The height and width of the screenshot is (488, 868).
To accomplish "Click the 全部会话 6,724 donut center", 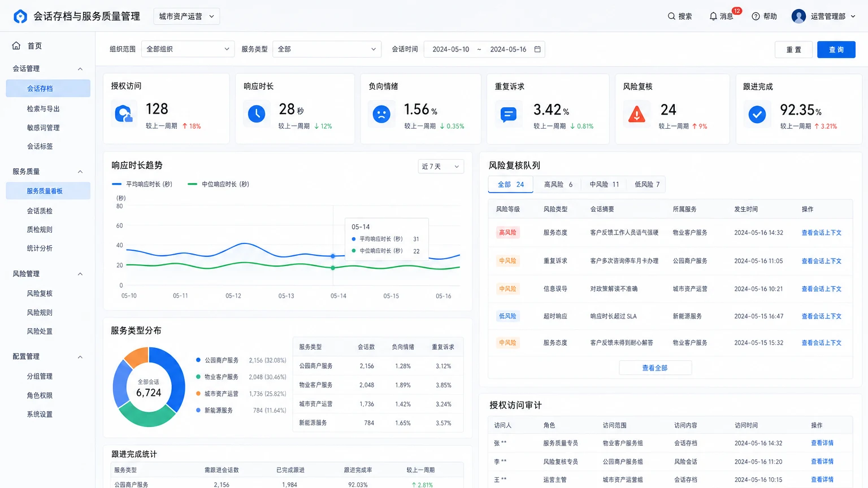I will point(149,389).
